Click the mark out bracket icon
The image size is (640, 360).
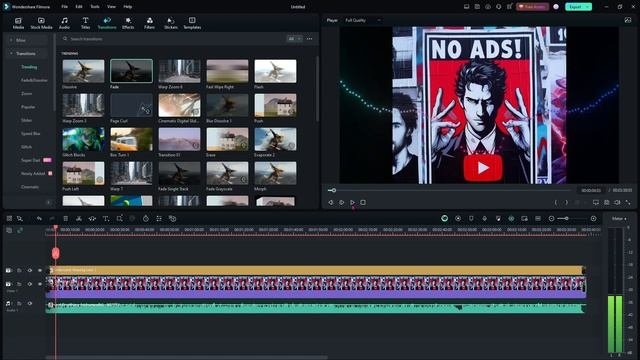click(x=566, y=202)
